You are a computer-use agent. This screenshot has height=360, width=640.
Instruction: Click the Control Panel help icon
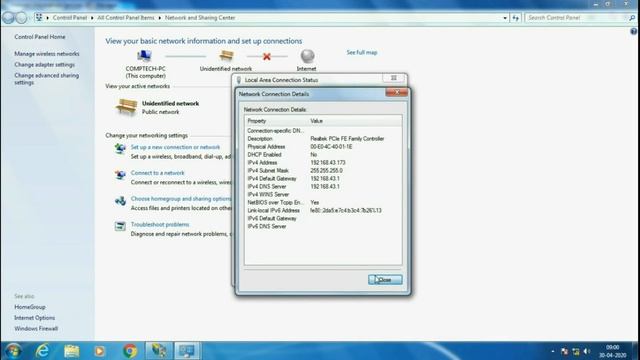(x=633, y=31)
